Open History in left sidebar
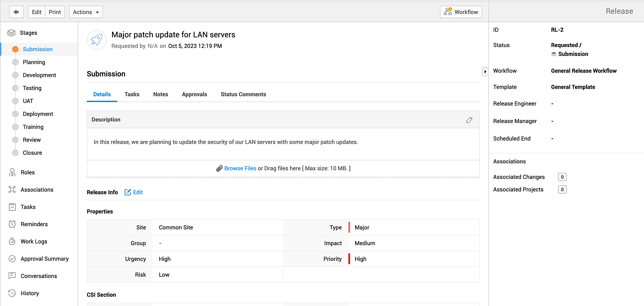Image resolution: width=644 pixels, height=306 pixels. tap(30, 293)
